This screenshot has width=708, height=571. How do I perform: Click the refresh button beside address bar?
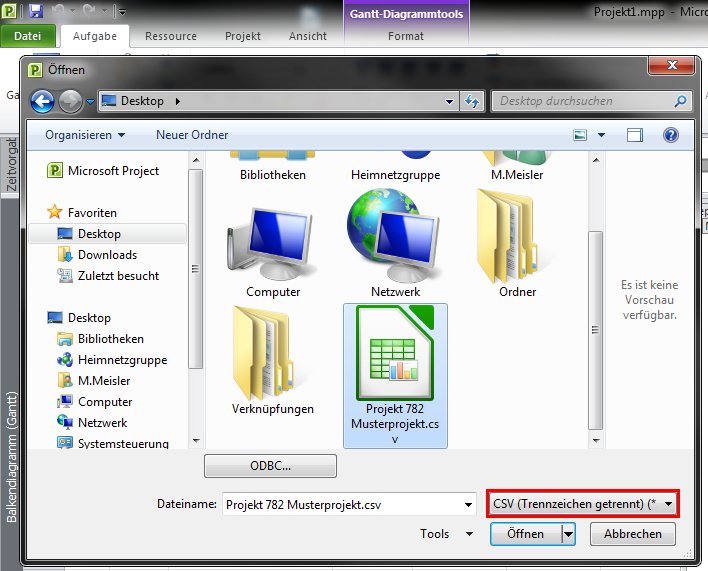(x=473, y=101)
